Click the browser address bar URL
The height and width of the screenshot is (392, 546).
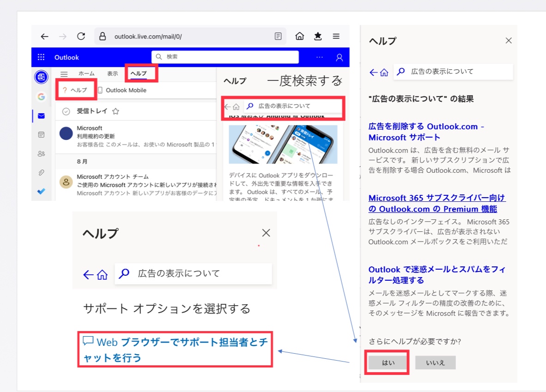pos(148,36)
